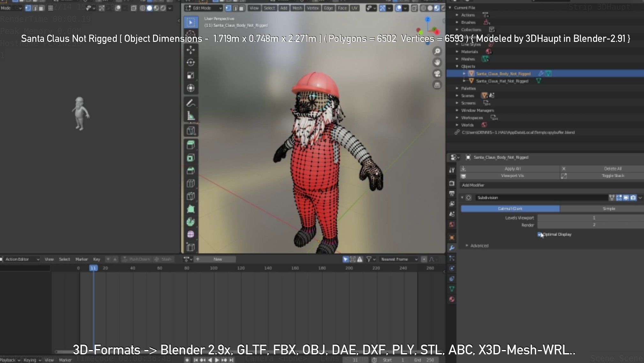644x363 pixels.
Task: Toggle X-Ray display in viewport header
Action: pos(414,8)
